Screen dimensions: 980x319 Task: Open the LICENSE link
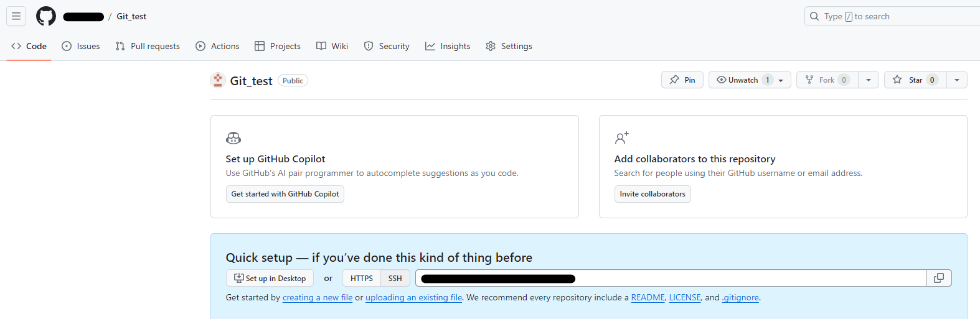(x=685, y=297)
